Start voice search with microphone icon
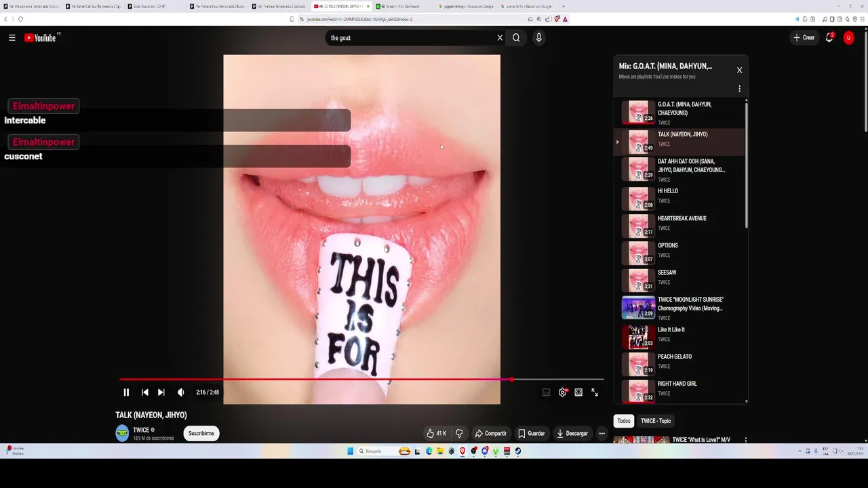 [x=538, y=38]
